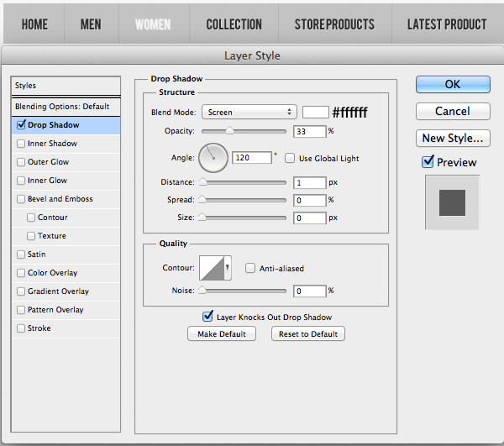This screenshot has width=504, height=446.
Task: Open the STORE PRODUCTS navigation tab
Action: point(334,24)
